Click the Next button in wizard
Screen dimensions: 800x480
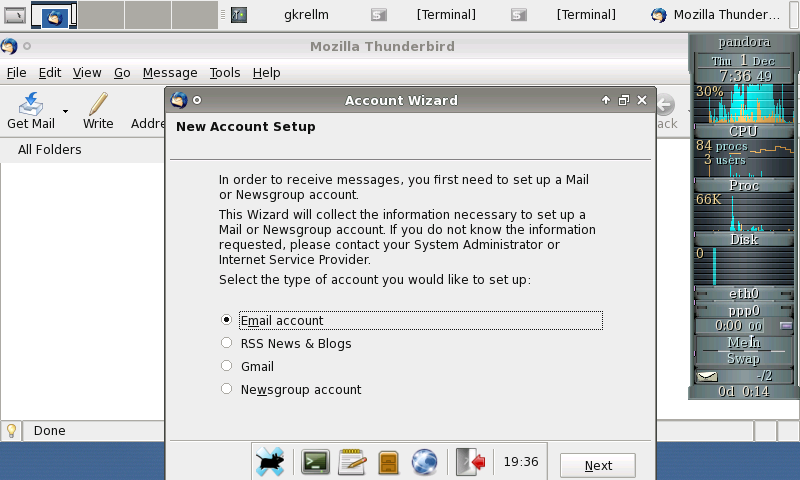tap(598, 465)
